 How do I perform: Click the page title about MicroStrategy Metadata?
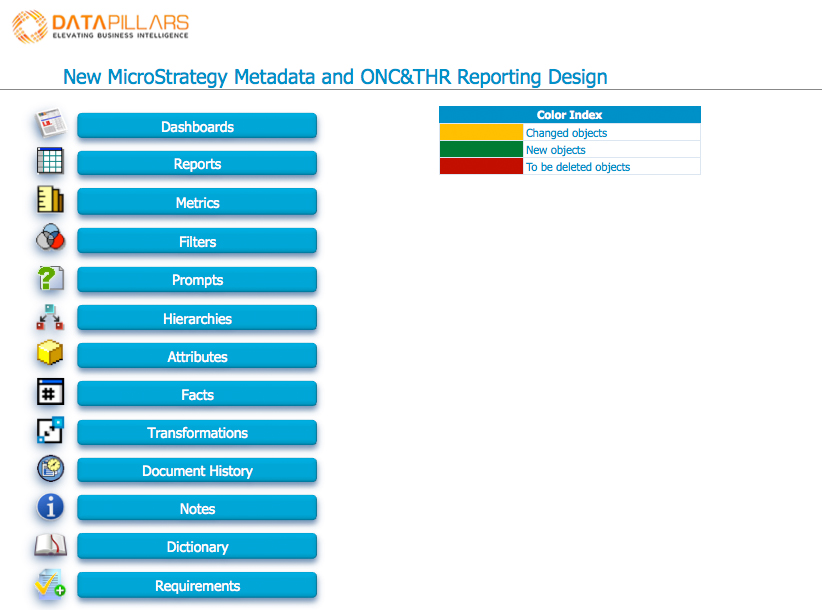tap(335, 77)
